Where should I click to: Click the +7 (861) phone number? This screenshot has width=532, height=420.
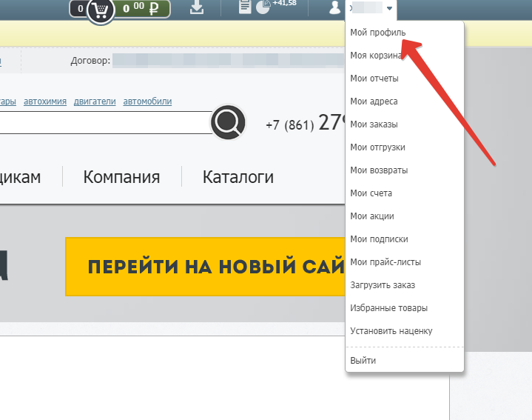tap(306, 123)
